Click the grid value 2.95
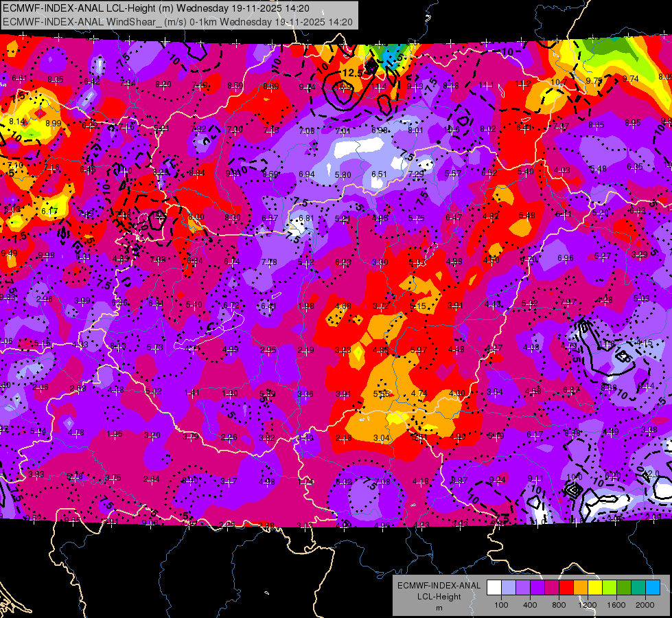 [268, 350]
